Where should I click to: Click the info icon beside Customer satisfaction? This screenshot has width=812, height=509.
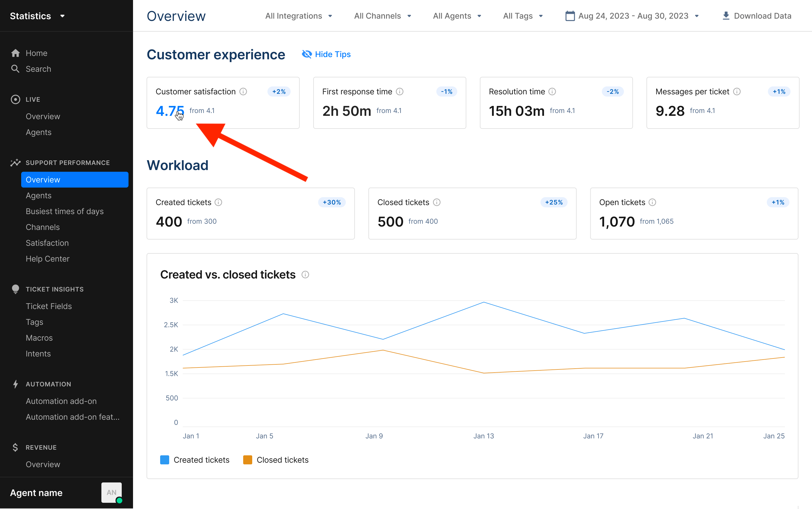[x=243, y=92]
